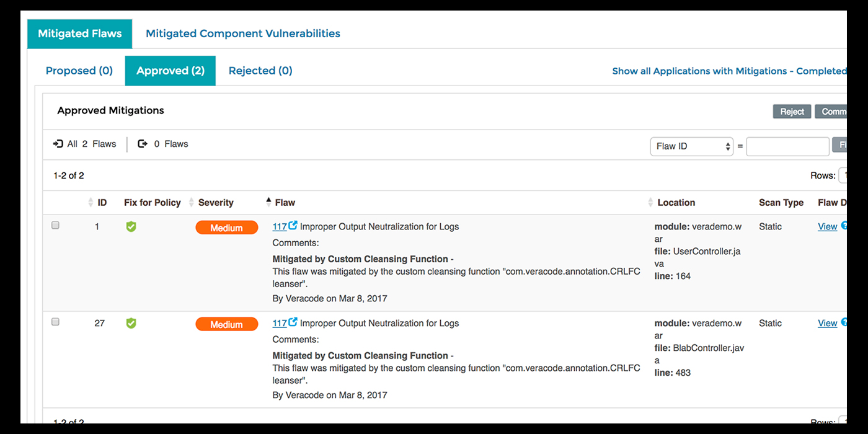Click the sort arrows on the ID column header
This screenshot has width=868, height=434.
[x=91, y=202]
